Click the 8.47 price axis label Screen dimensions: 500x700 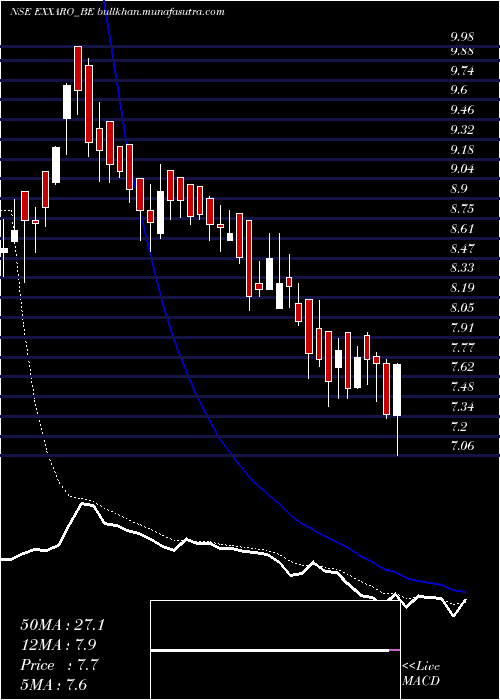[462, 248]
